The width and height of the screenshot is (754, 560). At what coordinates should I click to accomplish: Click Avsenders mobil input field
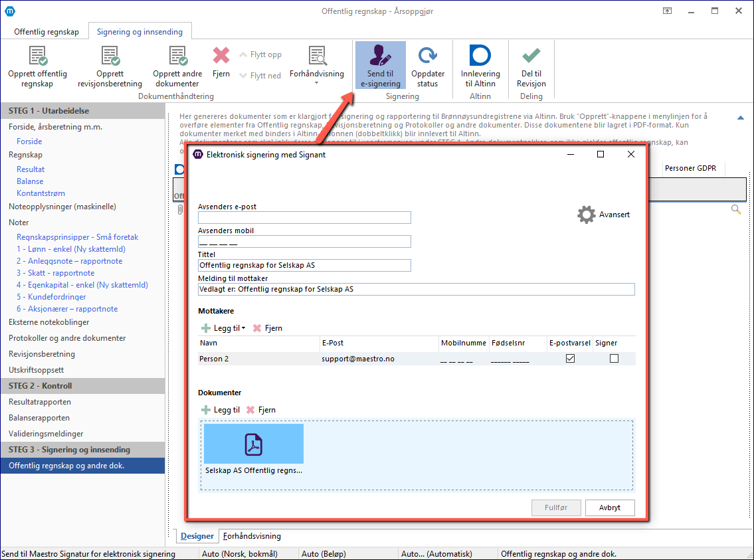tap(304, 241)
